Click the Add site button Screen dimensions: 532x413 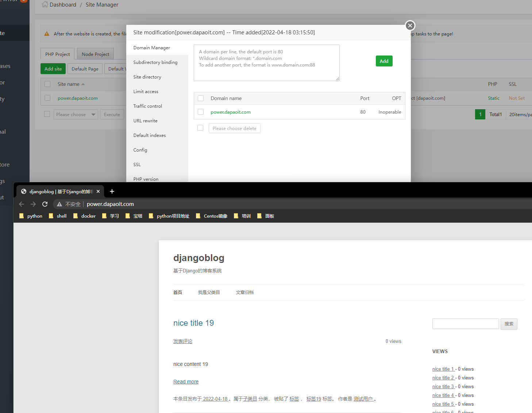pyautogui.click(x=53, y=69)
